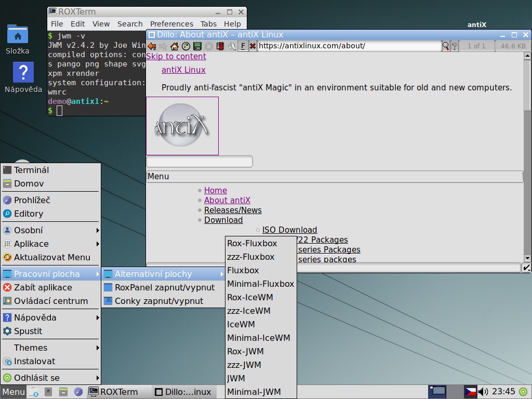Expand the Odhlásit se submenu
Screen dimensions: 532x399
[x=51, y=378]
